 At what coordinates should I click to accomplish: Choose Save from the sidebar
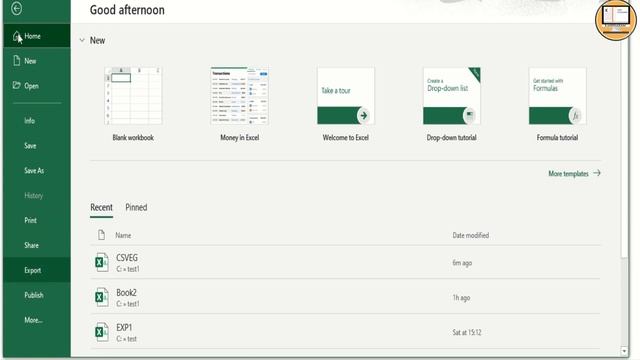37,146
